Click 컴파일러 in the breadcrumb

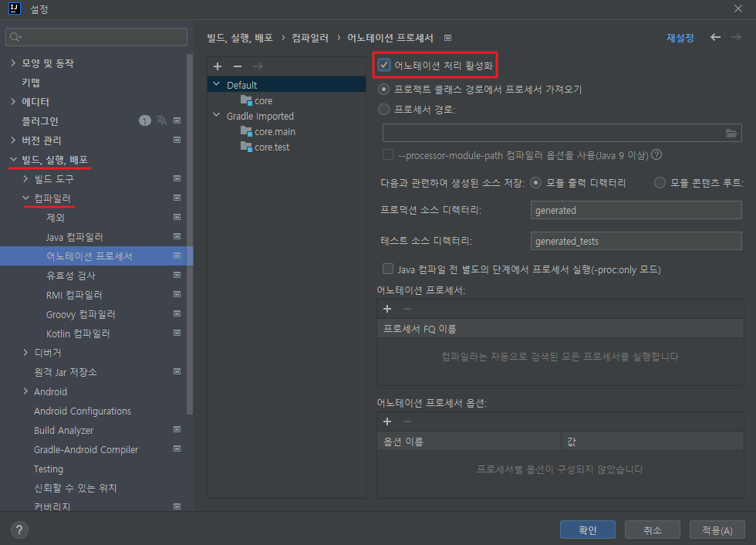310,38
